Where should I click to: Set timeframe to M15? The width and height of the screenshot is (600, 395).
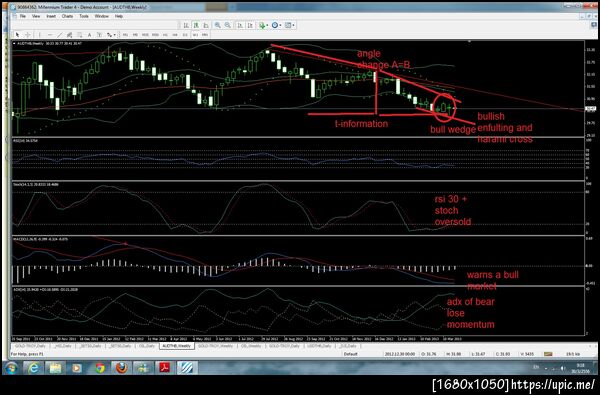(x=145, y=35)
